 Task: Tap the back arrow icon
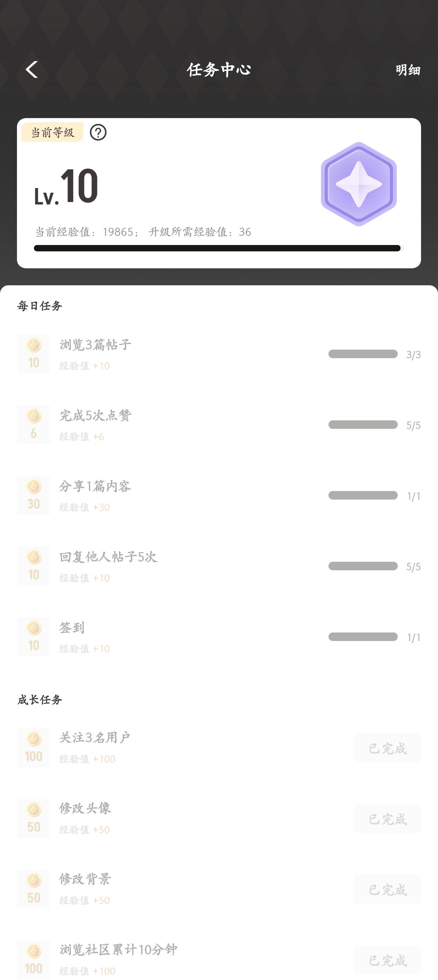pos(32,70)
